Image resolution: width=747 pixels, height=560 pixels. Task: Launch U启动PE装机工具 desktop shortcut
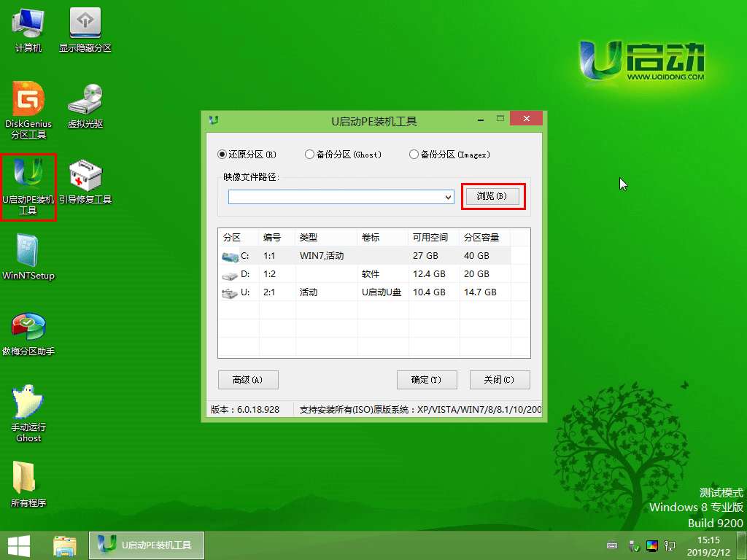coord(28,187)
